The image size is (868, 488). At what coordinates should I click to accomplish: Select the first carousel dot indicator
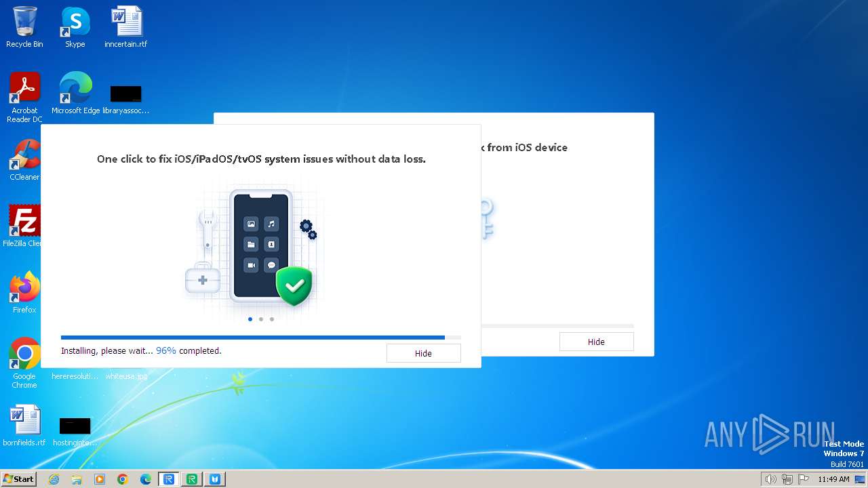pos(250,319)
